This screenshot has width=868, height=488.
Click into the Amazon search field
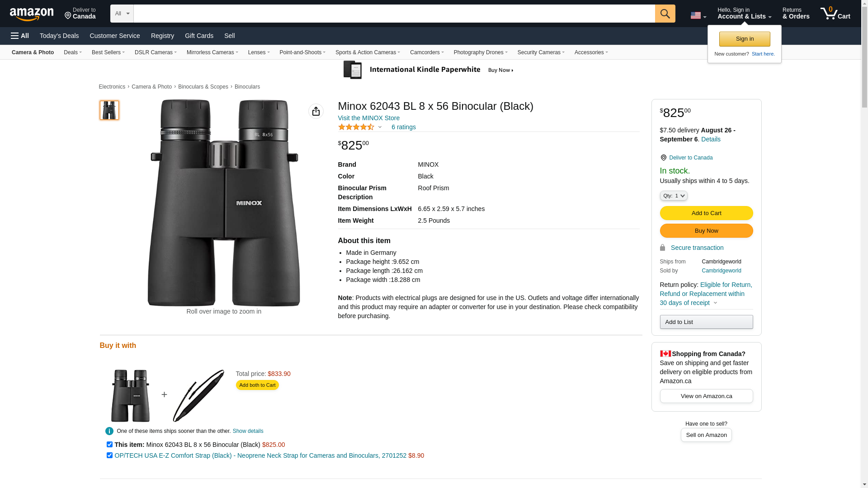tap(394, 14)
